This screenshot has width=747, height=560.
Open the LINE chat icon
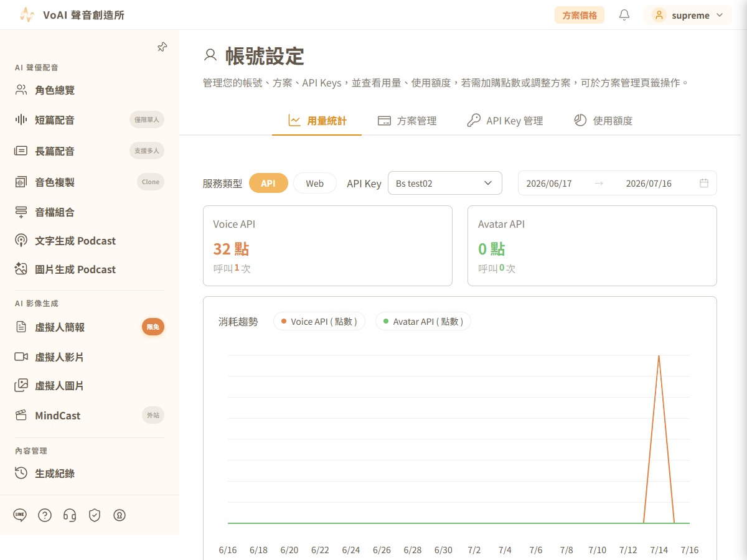coord(20,515)
